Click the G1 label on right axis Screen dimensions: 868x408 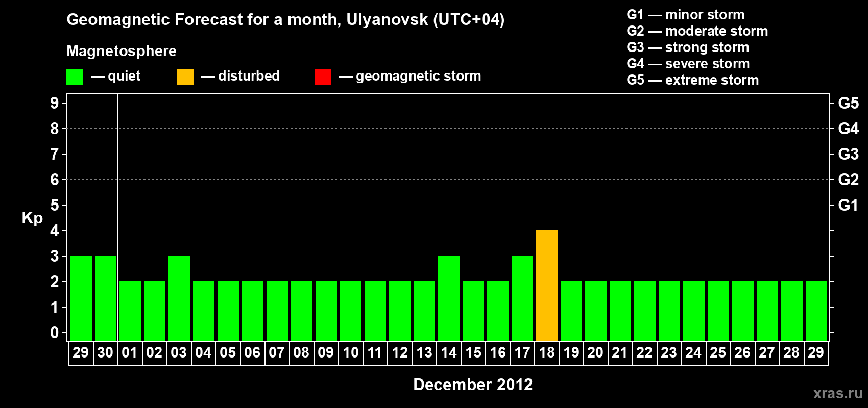click(x=848, y=205)
